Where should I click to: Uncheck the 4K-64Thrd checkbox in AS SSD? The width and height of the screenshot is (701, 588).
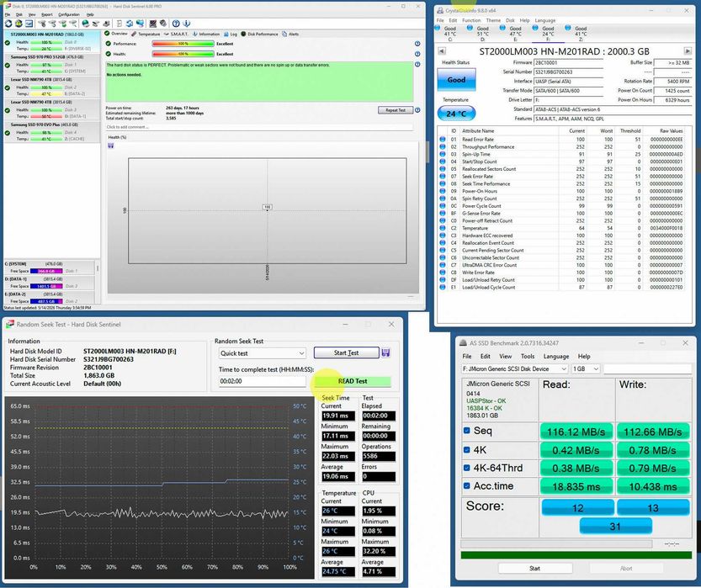pyautogui.click(x=467, y=468)
